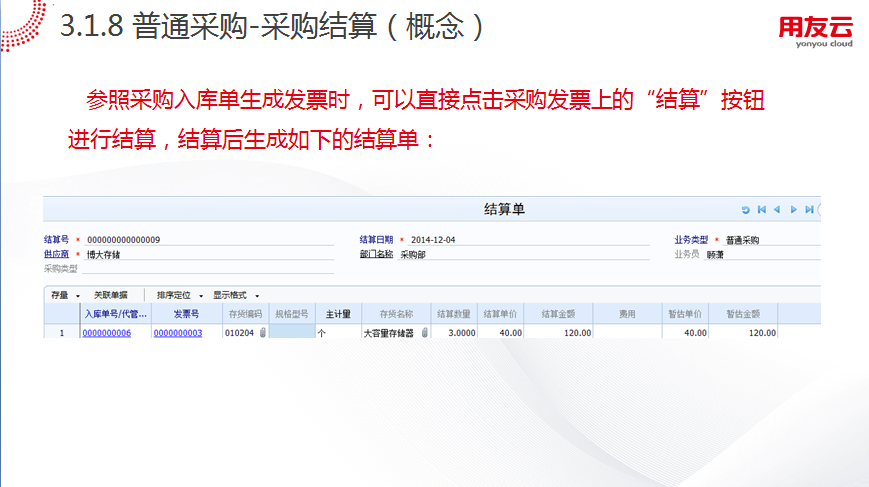Click the 结算数量 column header
Screen dimensions: 869x487
pos(454,314)
